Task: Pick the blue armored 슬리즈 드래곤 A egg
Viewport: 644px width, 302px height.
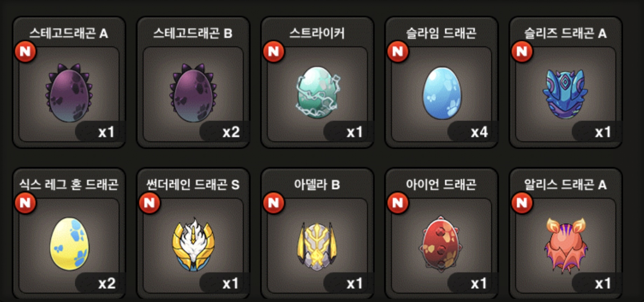Action: [x=565, y=94]
